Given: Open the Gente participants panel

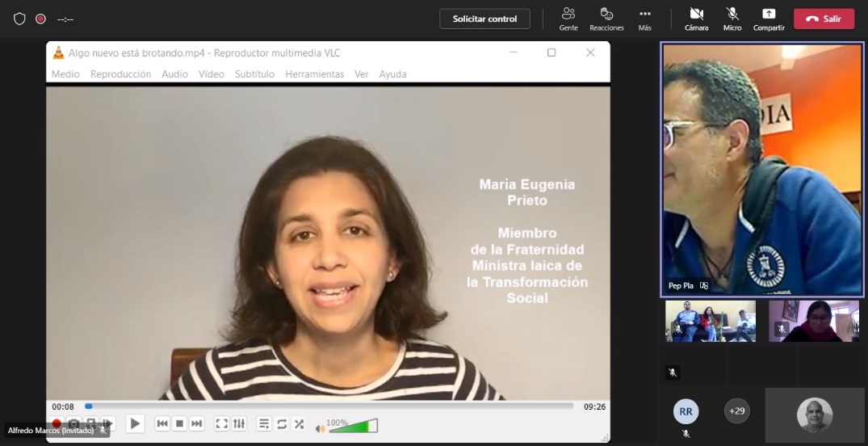Looking at the screenshot, I should (568, 19).
